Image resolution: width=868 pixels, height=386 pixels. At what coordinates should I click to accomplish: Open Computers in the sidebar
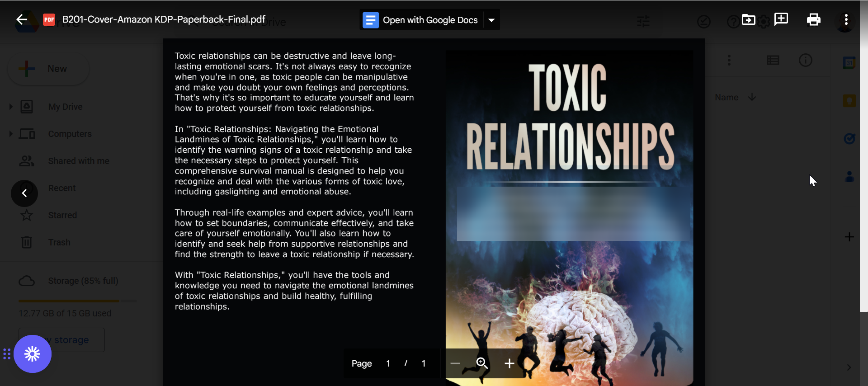pyautogui.click(x=70, y=134)
